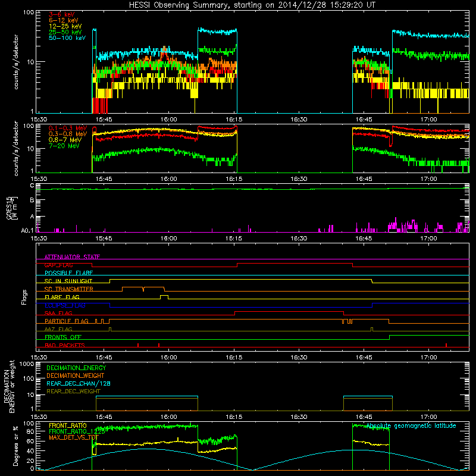Screen dimensions: 476x476
Task: Click the red 6-12 keV peak near 16:00
Action: click(x=164, y=52)
